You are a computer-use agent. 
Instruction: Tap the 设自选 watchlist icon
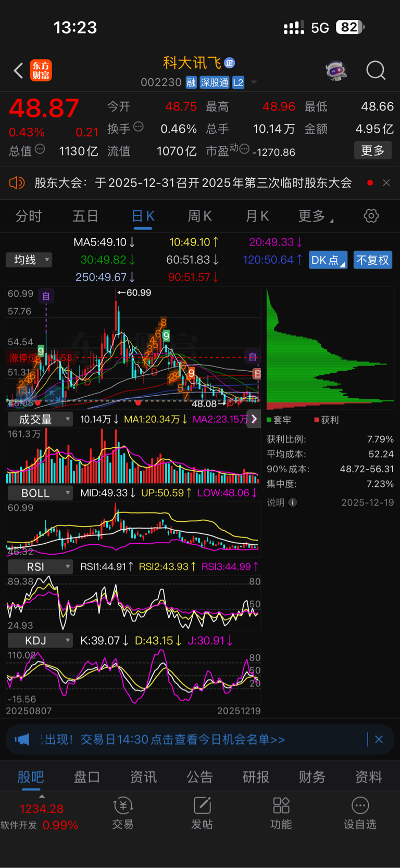360,805
